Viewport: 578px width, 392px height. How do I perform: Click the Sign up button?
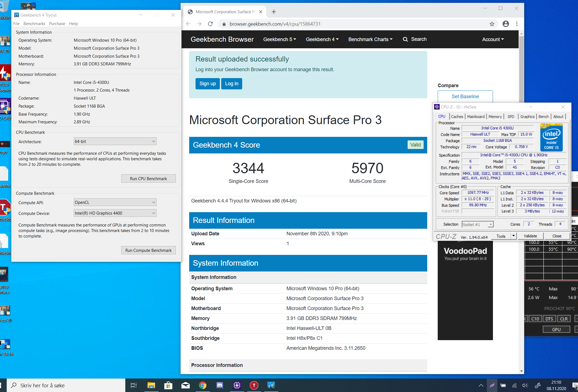208,84
